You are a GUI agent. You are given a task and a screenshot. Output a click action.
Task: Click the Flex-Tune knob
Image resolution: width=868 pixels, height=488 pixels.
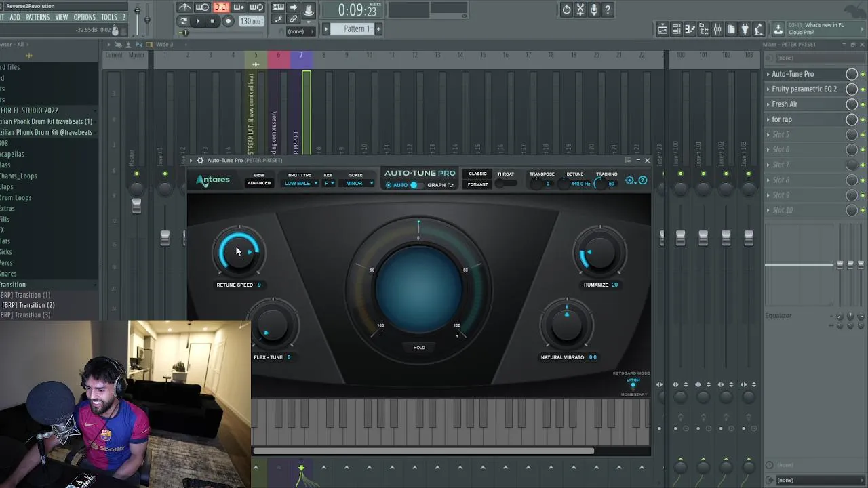273,325
